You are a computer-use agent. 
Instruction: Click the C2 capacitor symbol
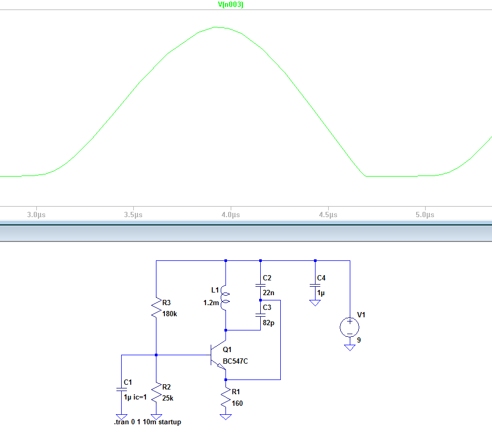tap(260, 285)
